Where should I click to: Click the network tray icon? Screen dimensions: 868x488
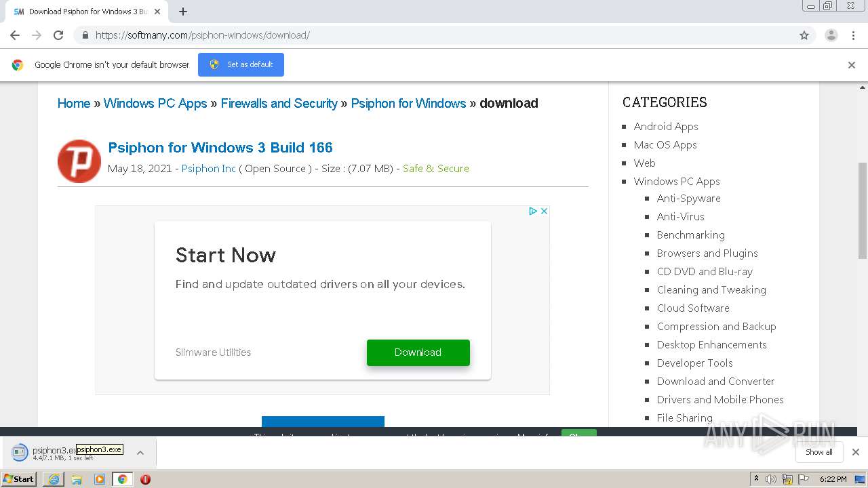(787, 479)
